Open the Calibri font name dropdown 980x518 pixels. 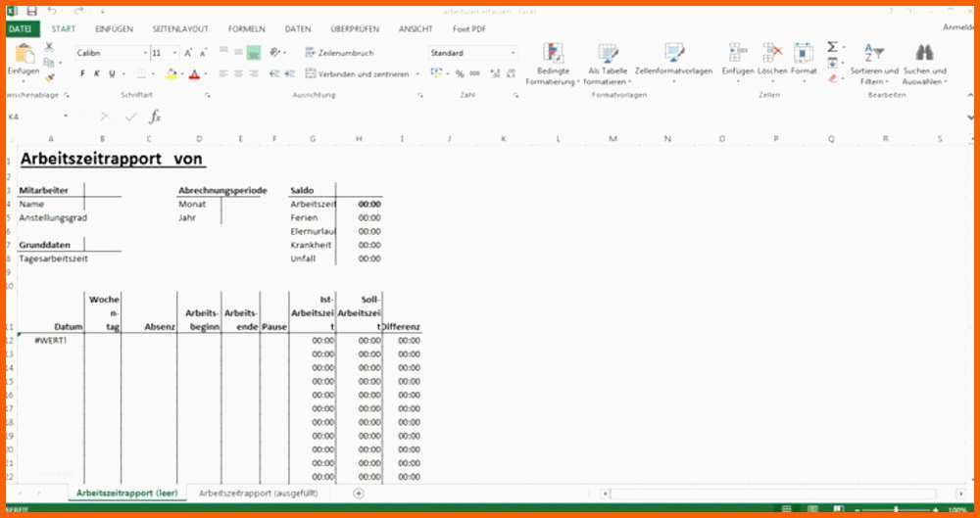pos(145,52)
